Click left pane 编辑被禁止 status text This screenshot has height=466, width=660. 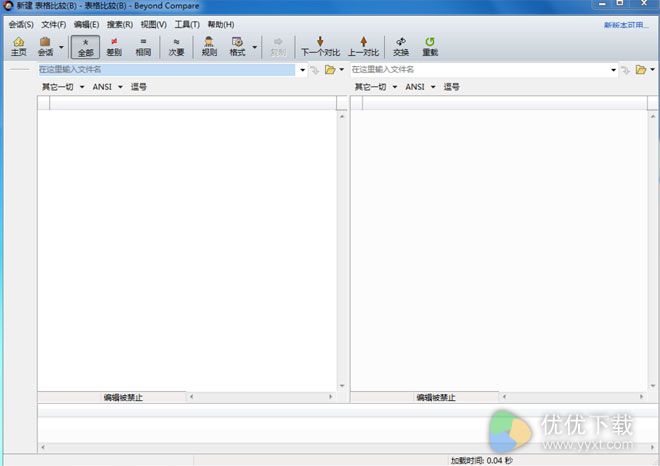pos(123,397)
